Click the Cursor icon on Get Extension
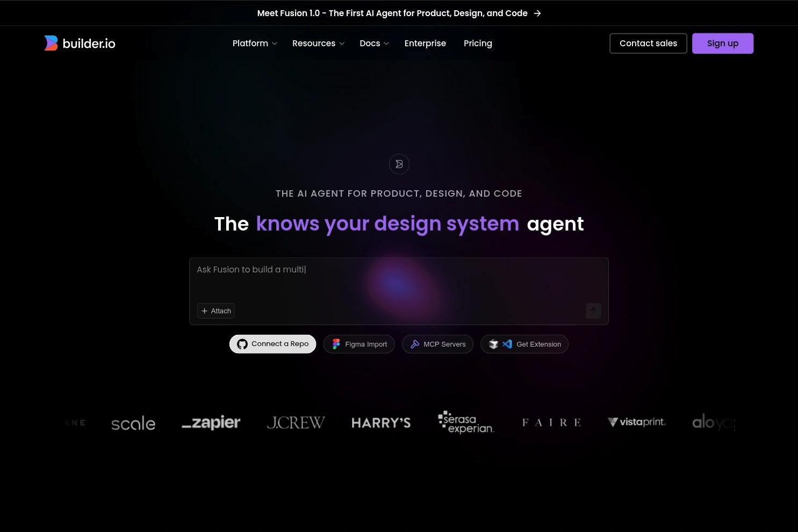 coord(493,344)
